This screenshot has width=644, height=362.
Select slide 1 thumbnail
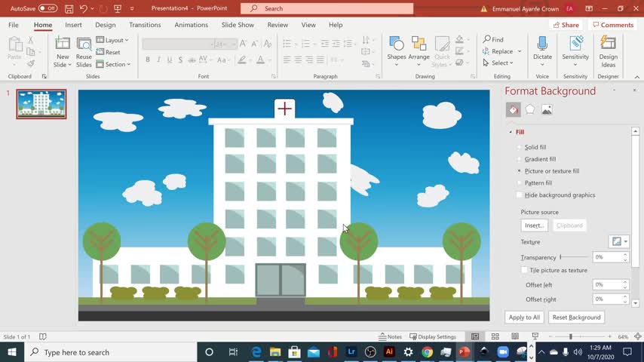point(41,104)
